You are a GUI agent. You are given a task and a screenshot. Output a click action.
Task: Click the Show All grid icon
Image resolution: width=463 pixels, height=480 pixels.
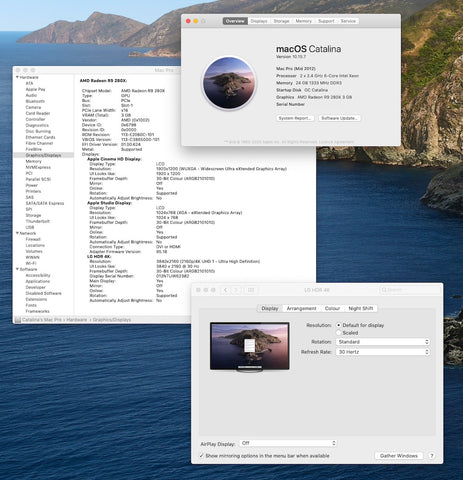251,290
